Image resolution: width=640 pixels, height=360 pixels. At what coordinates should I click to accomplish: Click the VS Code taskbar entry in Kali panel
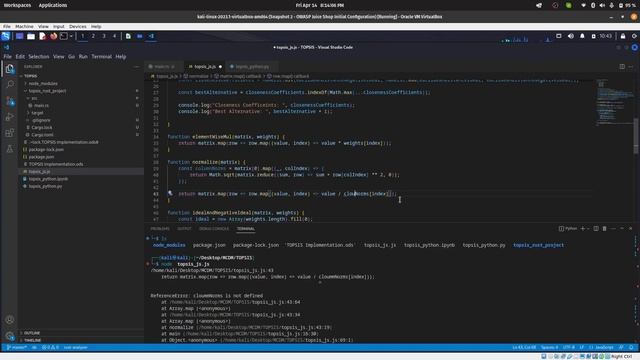151,36
